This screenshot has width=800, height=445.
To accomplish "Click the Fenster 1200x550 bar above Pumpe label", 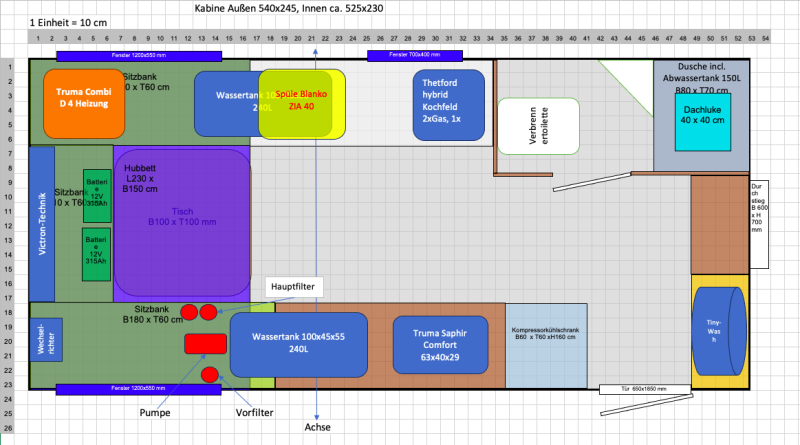I will [x=138, y=389].
